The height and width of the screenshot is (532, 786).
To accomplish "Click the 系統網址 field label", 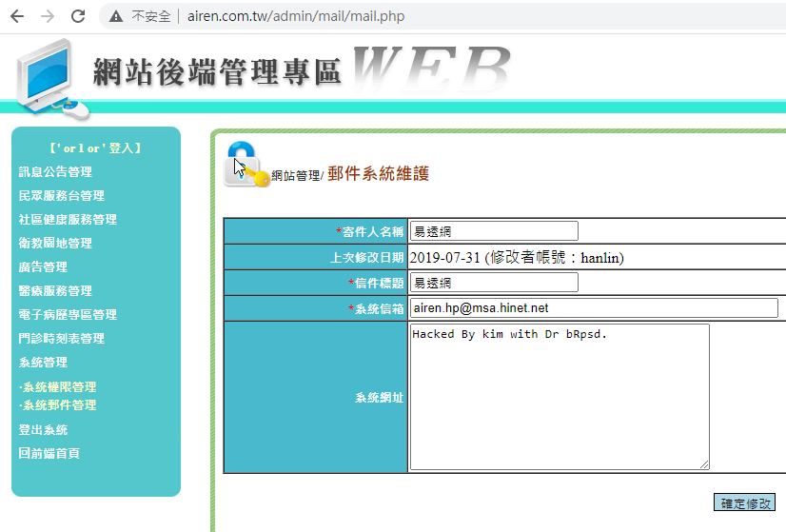I will click(380, 398).
